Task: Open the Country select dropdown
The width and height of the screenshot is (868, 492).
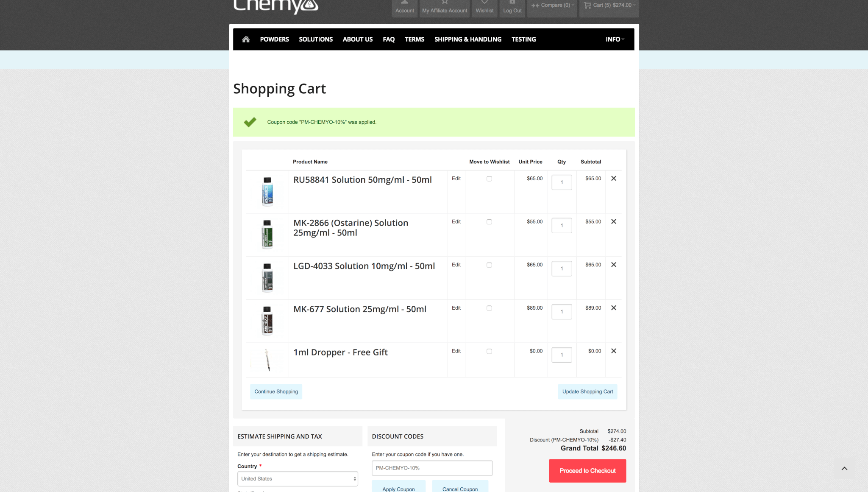Action: [298, 479]
